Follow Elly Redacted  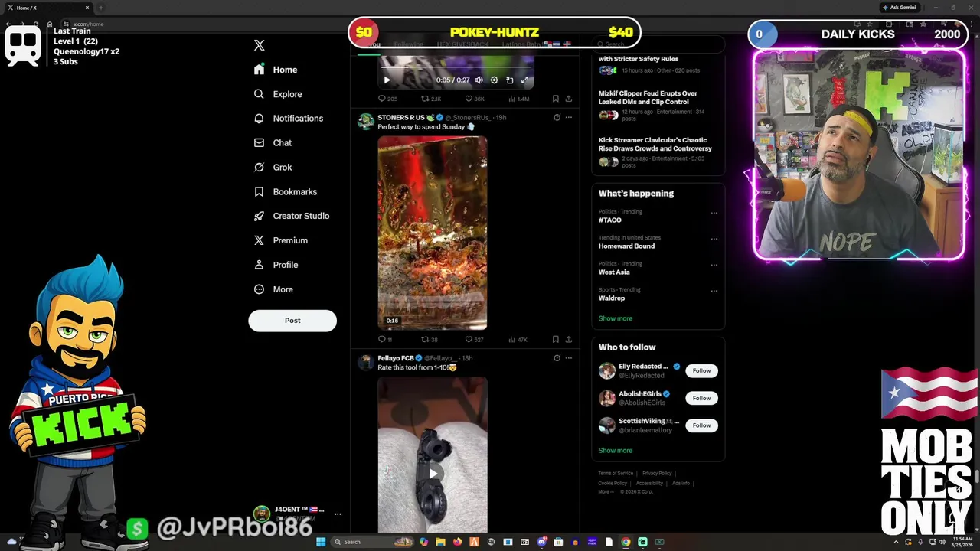click(701, 370)
